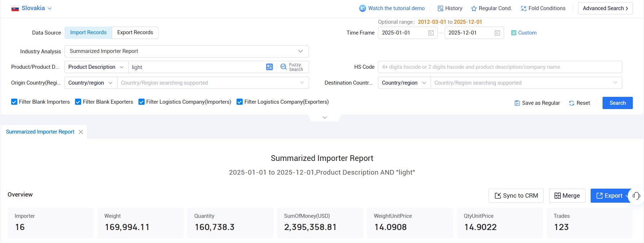
Task: Open the customer support headset icon
Action: [636, 195]
